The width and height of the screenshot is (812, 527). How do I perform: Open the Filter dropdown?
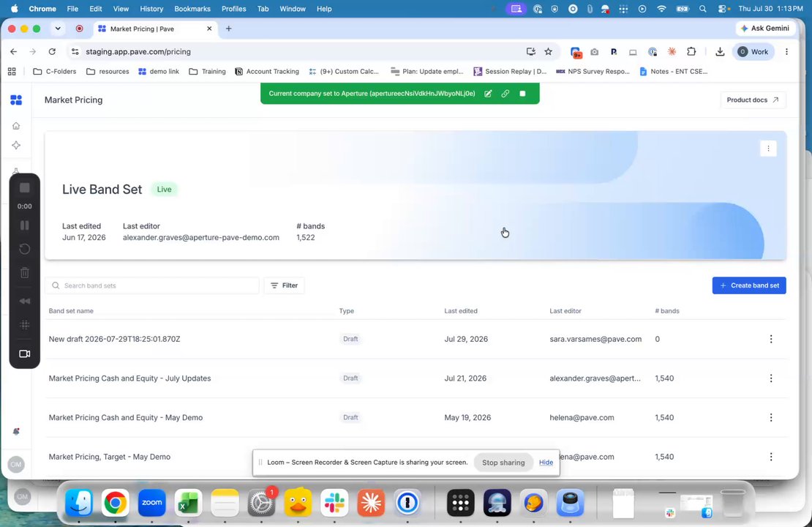[x=285, y=285]
